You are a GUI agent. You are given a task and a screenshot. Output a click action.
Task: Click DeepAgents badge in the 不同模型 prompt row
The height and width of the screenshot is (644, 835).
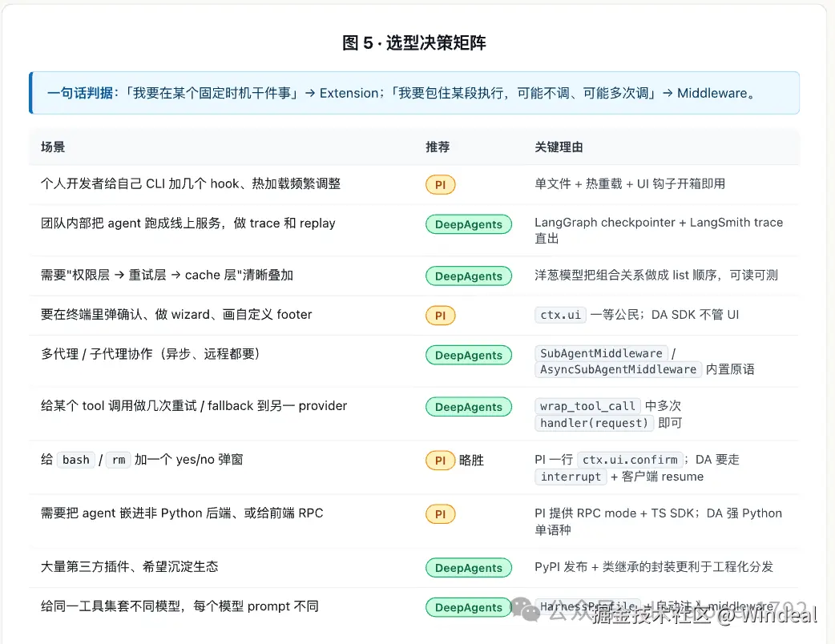point(468,606)
